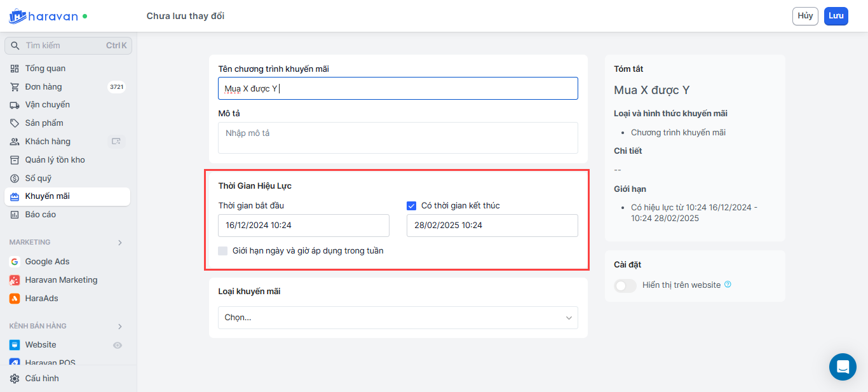Click the Thời gian bắt đầu date field
Image resolution: width=868 pixels, height=392 pixels.
303,226
